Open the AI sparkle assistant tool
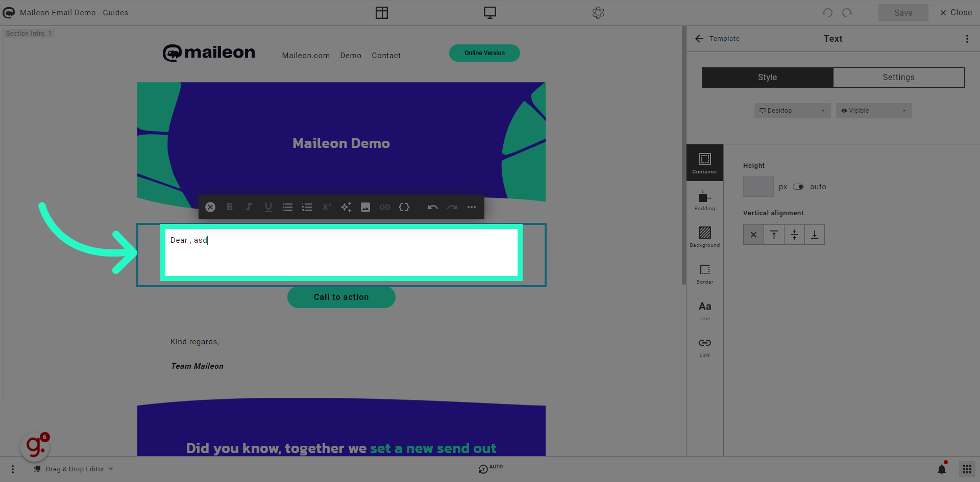The width and height of the screenshot is (980, 482). pyautogui.click(x=346, y=207)
